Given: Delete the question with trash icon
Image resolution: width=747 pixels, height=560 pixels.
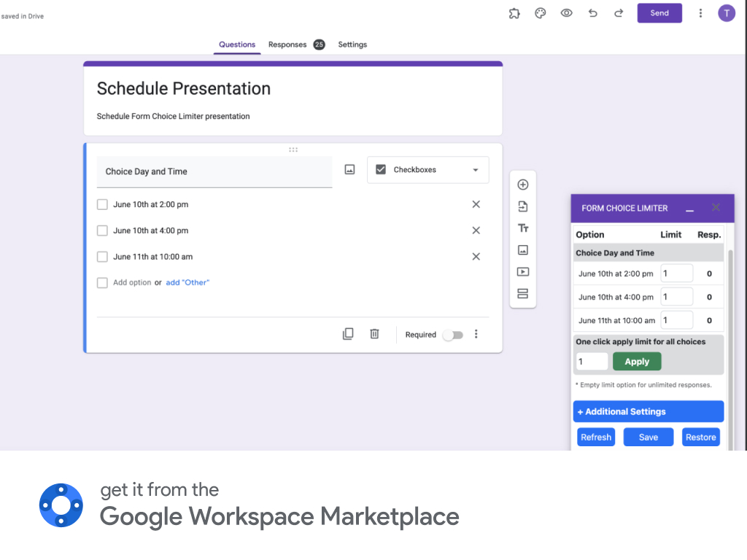Looking at the screenshot, I should point(374,334).
